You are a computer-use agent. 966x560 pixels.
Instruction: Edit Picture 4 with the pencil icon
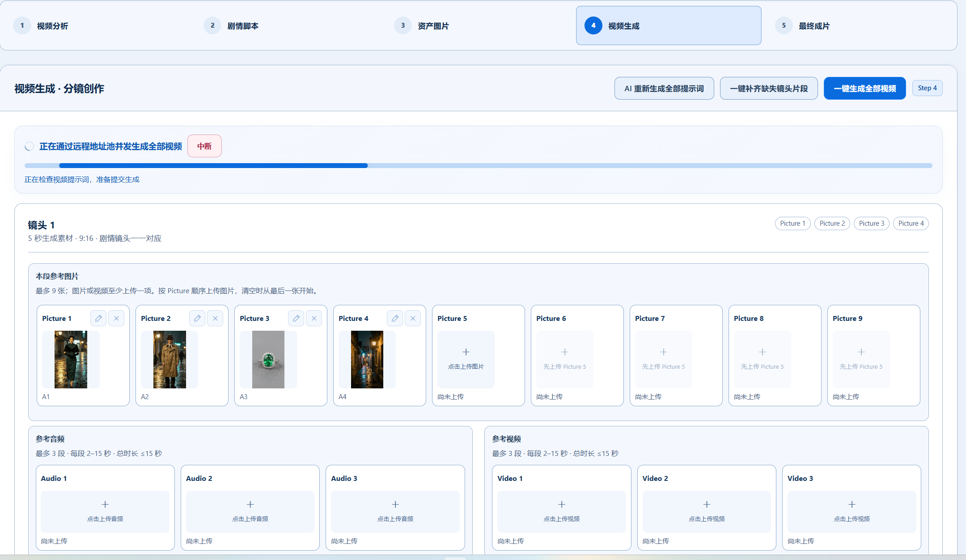pyautogui.click(x=395, y=318)
